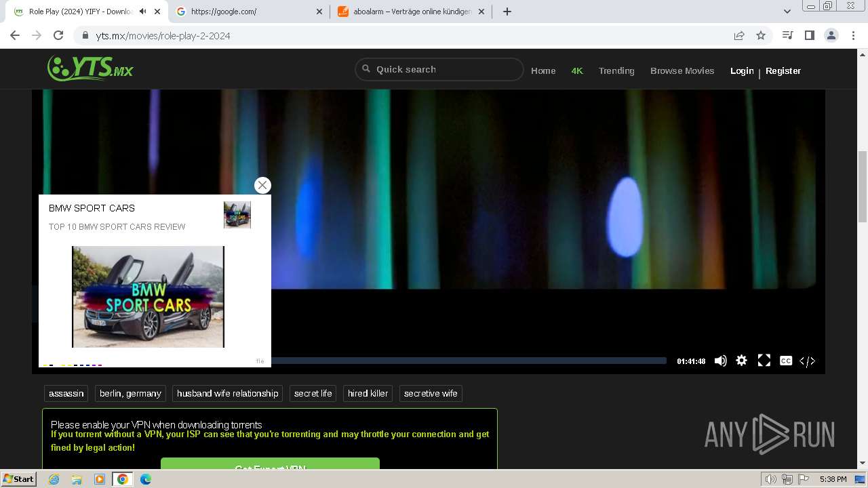
Task: Click the secret life tag
Action: pyautogui.click(x=313, y=393)
